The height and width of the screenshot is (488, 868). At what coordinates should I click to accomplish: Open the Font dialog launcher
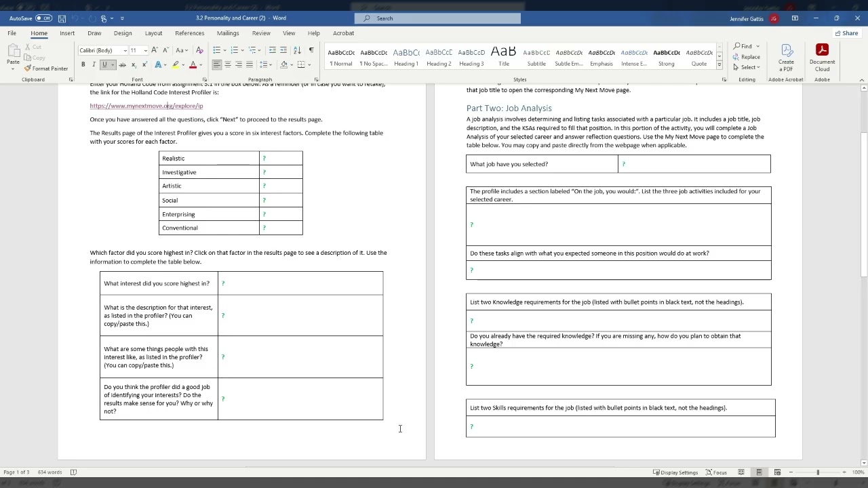point(205,80)
